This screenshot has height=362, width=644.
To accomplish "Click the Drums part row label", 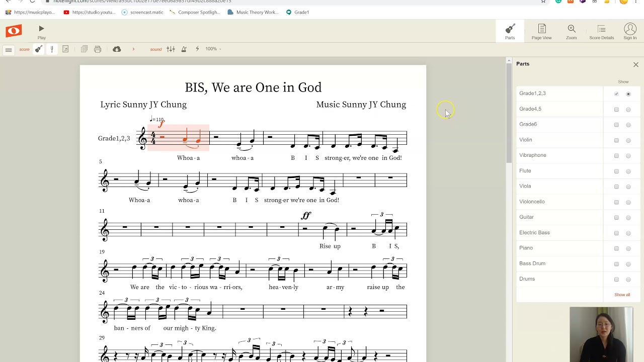I will [x=527, y=279].
